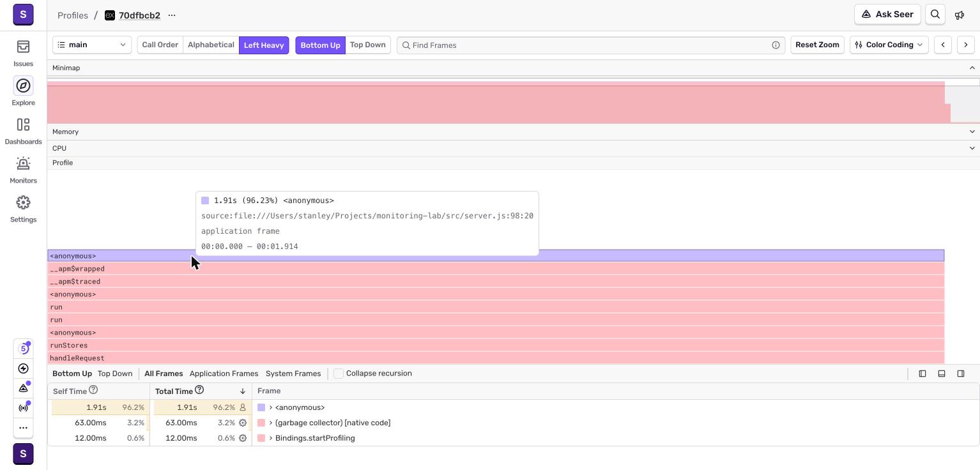Enable the Collapse recursion checkbox

tap(339, 374)
